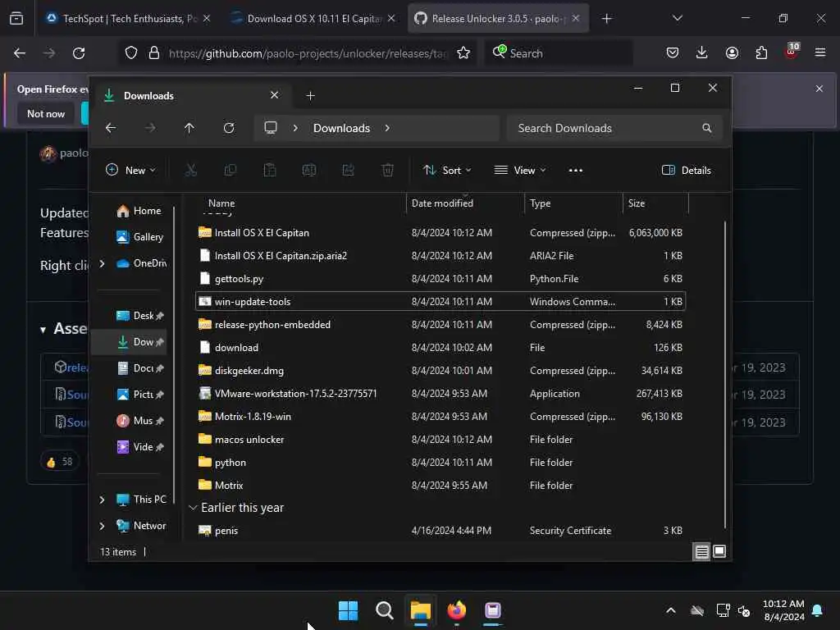Open the Sort dropdown

[x=447, y=171]
